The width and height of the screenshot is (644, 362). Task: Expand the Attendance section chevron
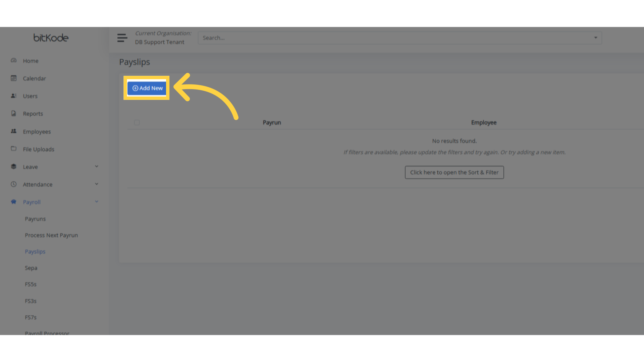click(x=97, y=184)
